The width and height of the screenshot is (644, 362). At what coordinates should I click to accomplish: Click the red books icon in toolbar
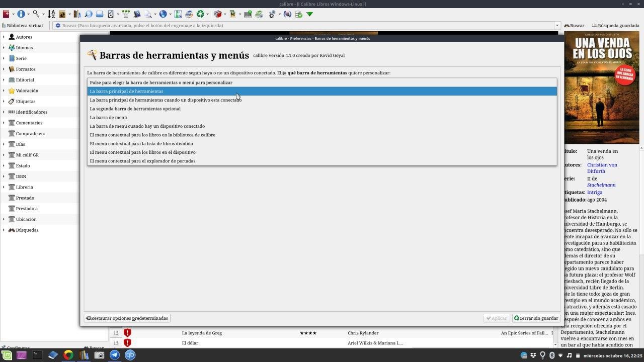coord(218,14)
